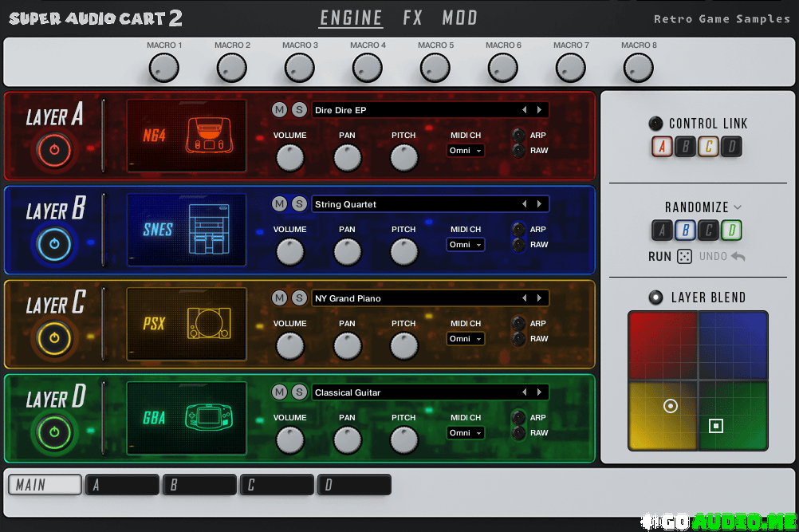Run randomize with the dice icon
Screen dimensions: 799x532
point(684,257)
